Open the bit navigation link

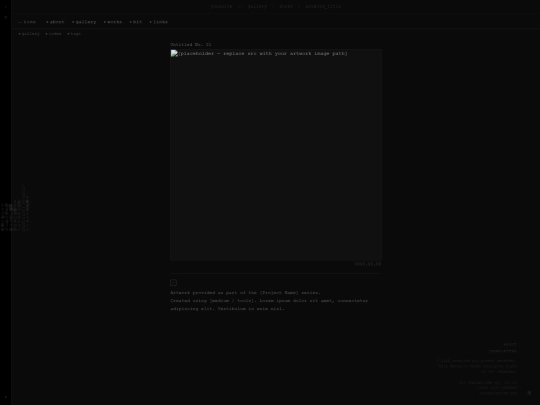pyautogui.click(x=136, y=22)
